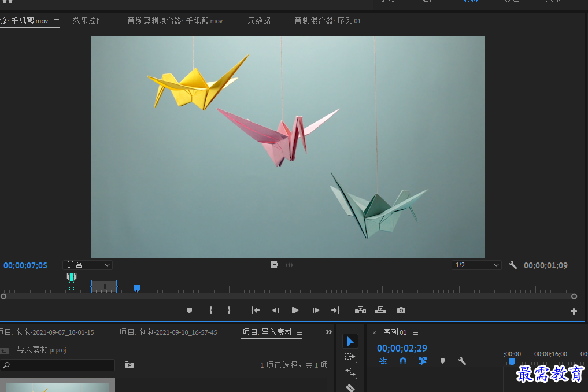The height and width of the screenshot is (392, 588).
Task: Open button editor with plus button
Action: pyautogui.click(x=574, y=312)
